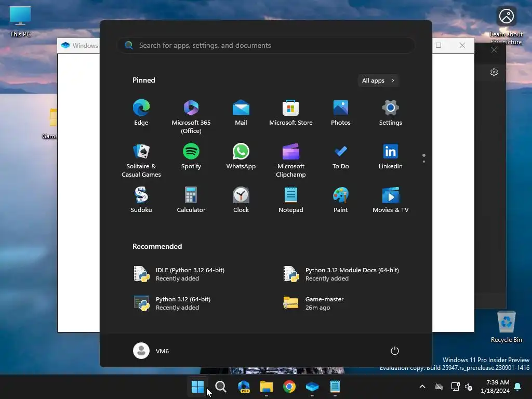
Task: Select This PC desktop icon
Action: [20, 21]
